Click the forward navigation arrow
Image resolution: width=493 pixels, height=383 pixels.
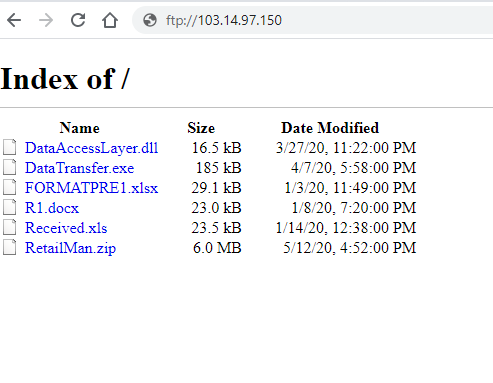[46, 20]
